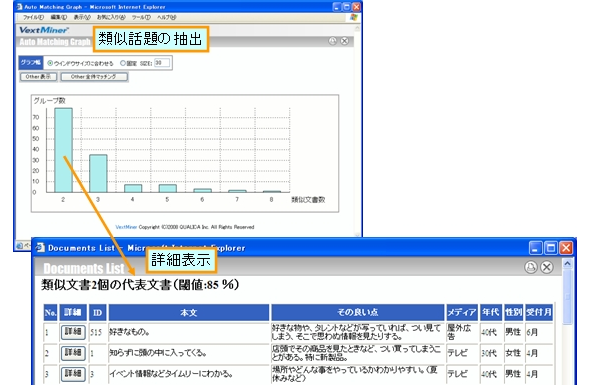Click Internet Explorer icon in Documents List title bar
Screen dimensions: 590x385
point(40,248)
